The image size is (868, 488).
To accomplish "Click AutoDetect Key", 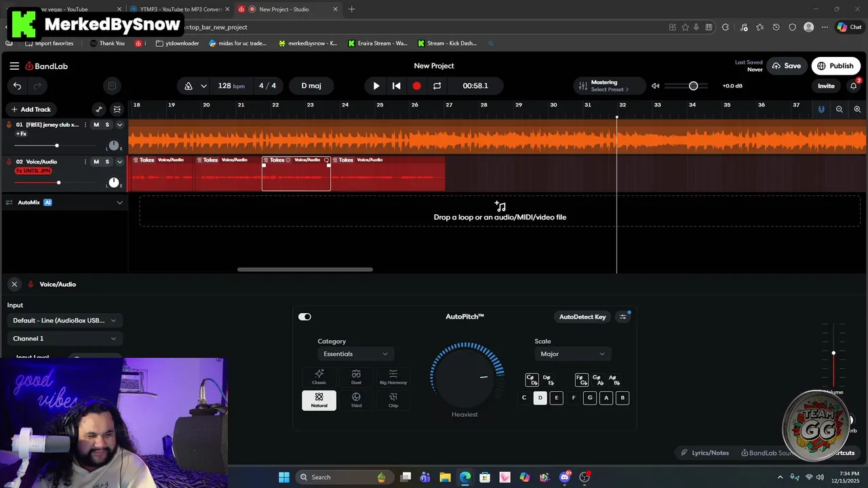I will [583, 317].
